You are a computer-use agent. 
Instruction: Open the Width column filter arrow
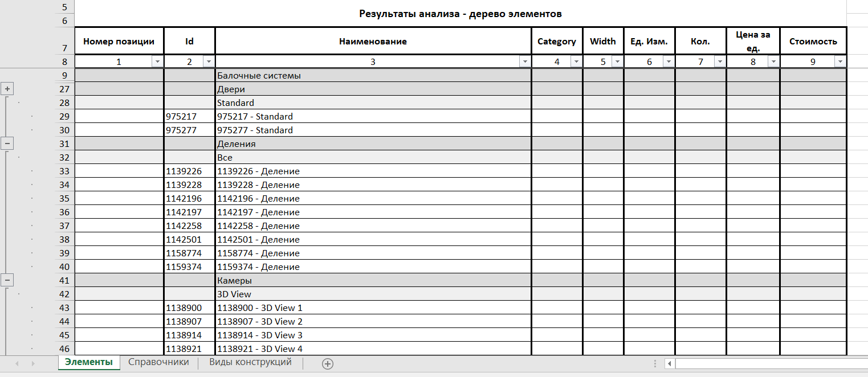click(617, 62)
